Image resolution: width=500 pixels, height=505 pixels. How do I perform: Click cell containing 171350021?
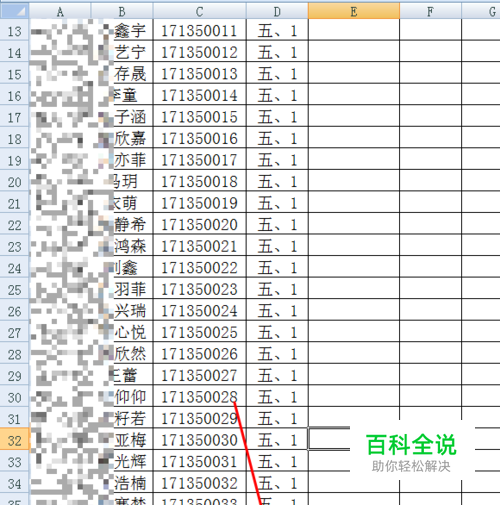click(x=199, y=246)
